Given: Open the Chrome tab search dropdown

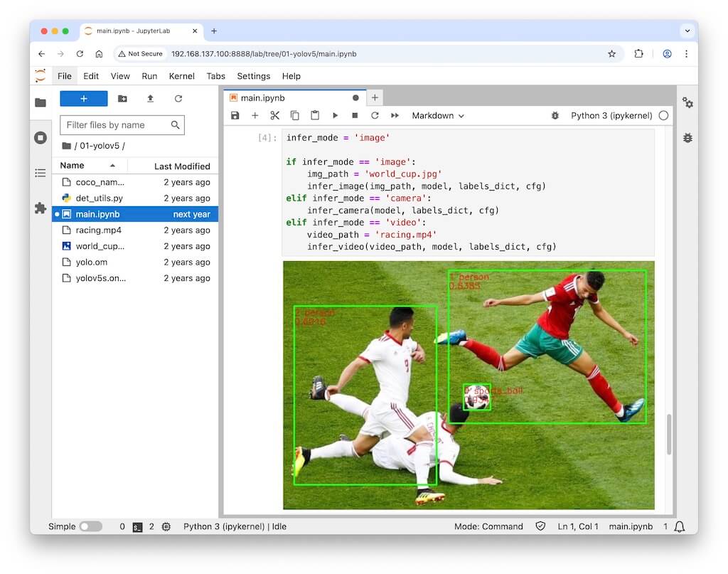Looking at the screenshot, I should [x=687, y=31].
